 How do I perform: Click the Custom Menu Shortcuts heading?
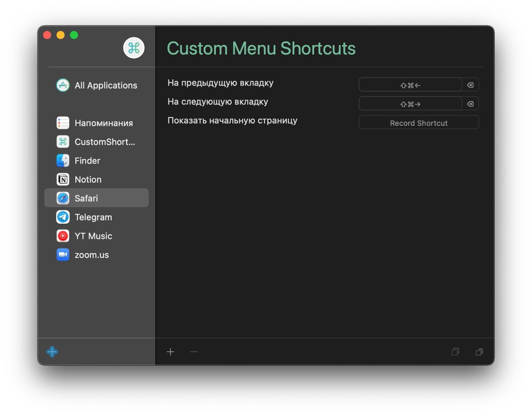click(261, 48)
